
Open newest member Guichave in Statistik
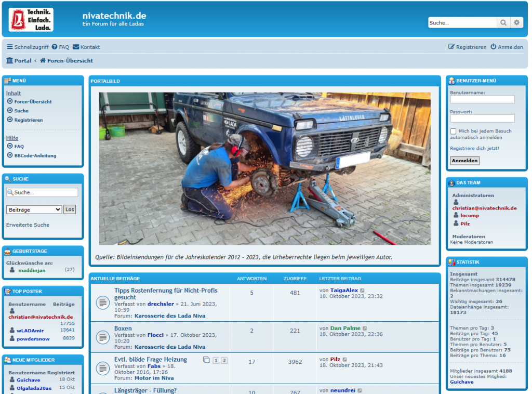tap(461, 382)
